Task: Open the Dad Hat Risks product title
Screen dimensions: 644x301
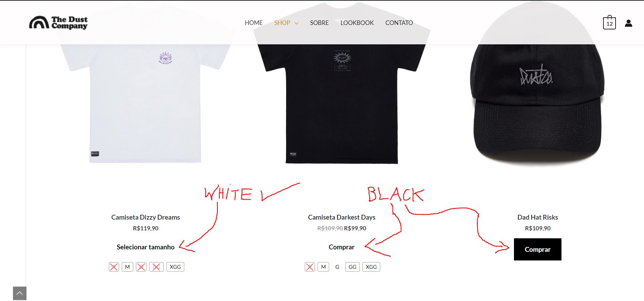Action: point(538,217)
